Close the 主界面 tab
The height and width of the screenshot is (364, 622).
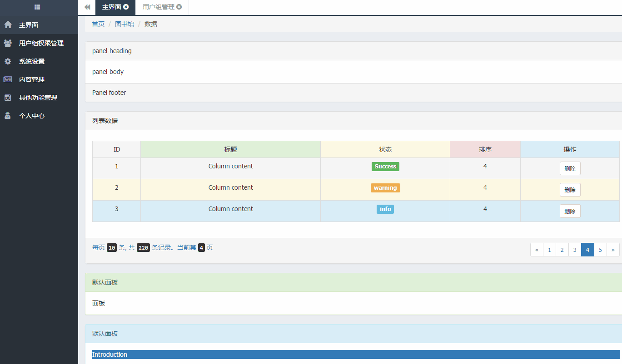126,7
